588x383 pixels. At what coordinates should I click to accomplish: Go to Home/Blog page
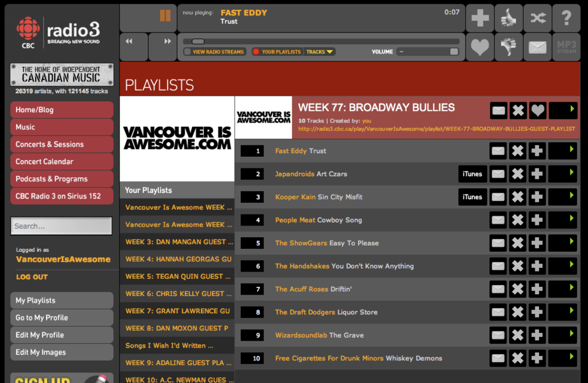pyautogui.click(x=62, y=110)
